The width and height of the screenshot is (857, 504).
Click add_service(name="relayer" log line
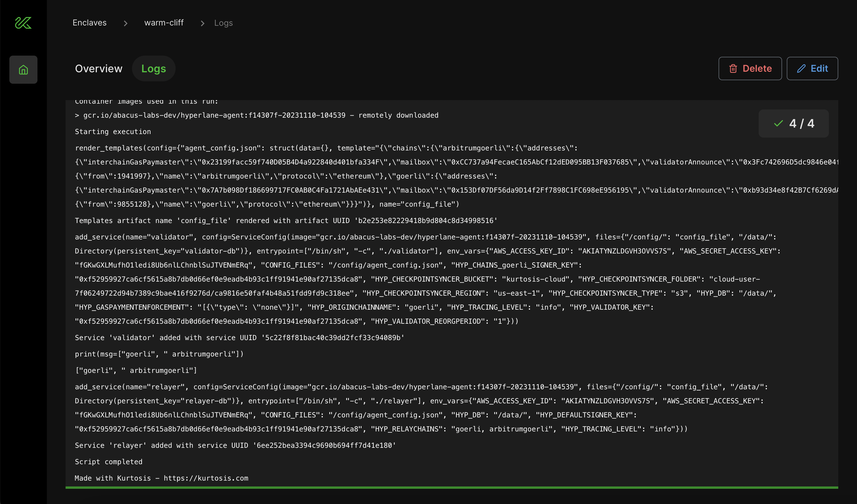click(421, 408)
